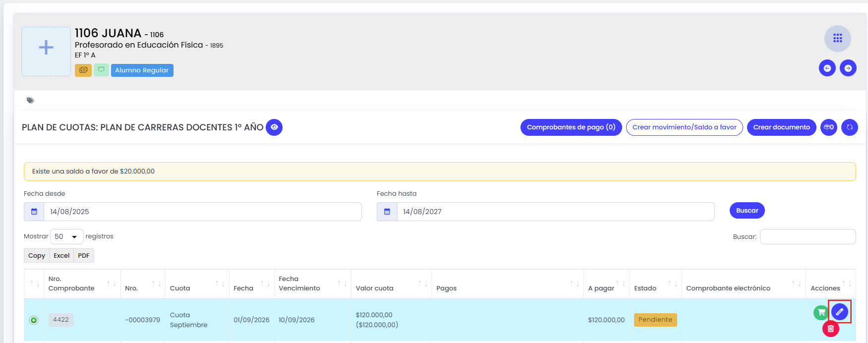Screen dimensions: 868x343
Task: Export table using the Excel button
Action: click(61, 256)
